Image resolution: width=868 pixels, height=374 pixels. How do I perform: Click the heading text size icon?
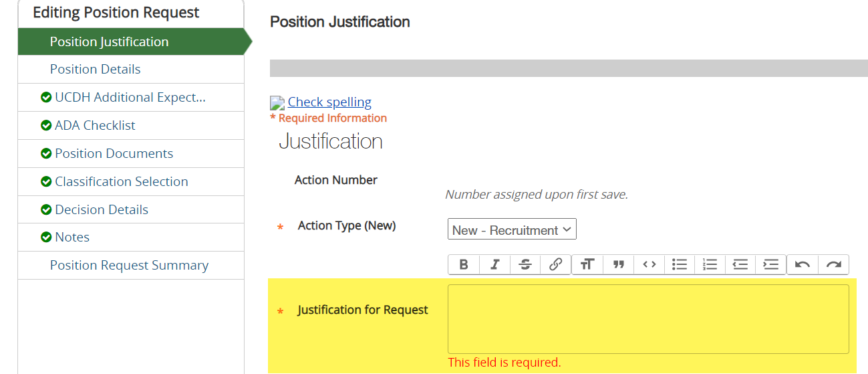point(587,264)
